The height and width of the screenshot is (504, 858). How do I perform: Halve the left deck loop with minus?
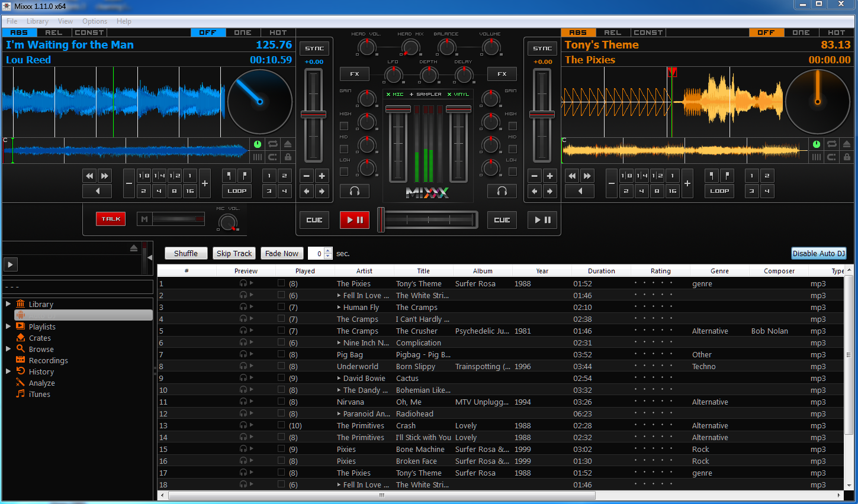(129, 183)
